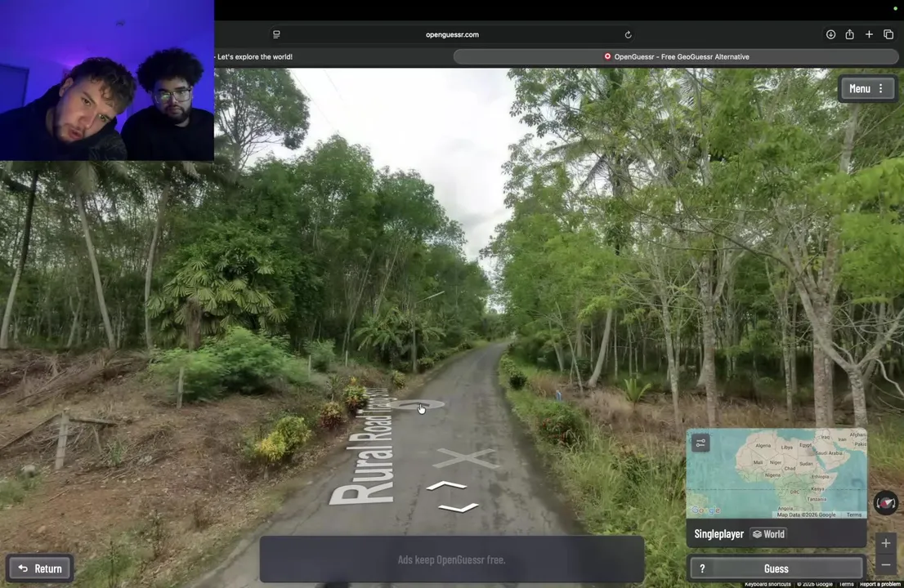
Task: Open a new browser tab
Action: point(869,34)
